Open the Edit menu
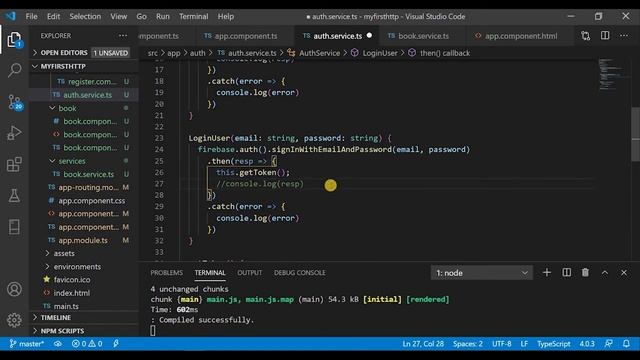Image resolution: width=640 pixels, height=360 pixels. pyautogui.click(x=53, y=16)
